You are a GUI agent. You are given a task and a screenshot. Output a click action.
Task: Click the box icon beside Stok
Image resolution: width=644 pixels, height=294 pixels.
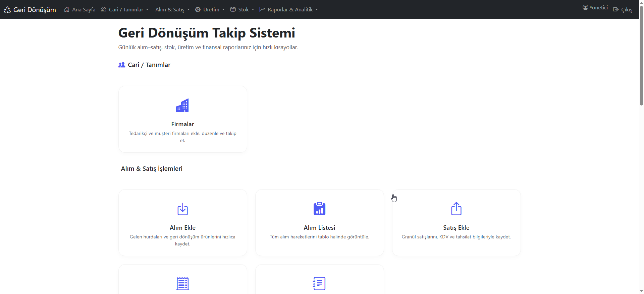233,9
